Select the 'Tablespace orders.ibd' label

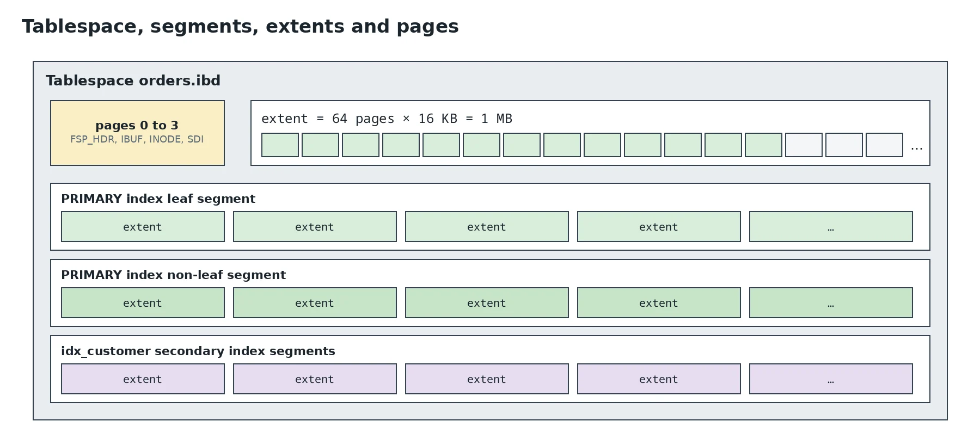(133, 80)
